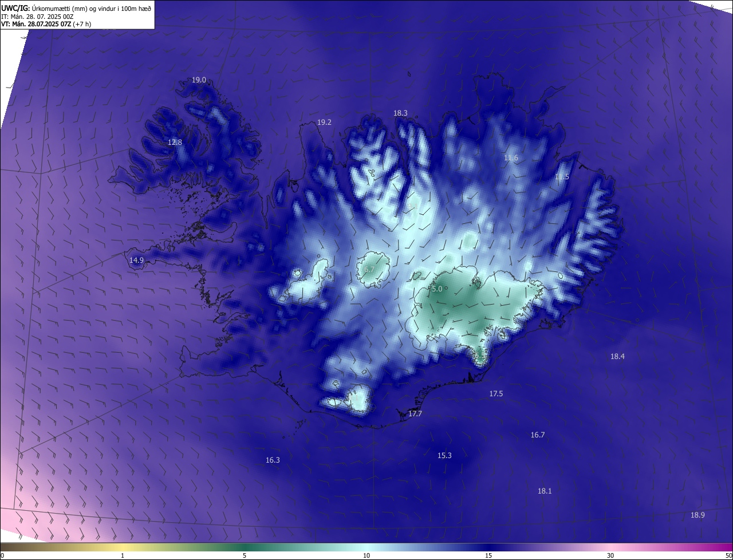This screenshot has height=560, width=733.
Task: Click the 17.5 value label
Action: click(496, 394)
